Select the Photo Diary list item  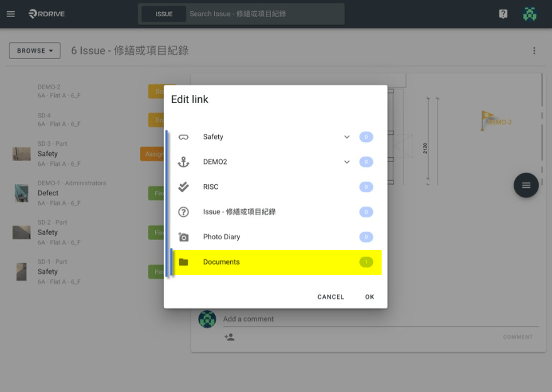point(276,237)
